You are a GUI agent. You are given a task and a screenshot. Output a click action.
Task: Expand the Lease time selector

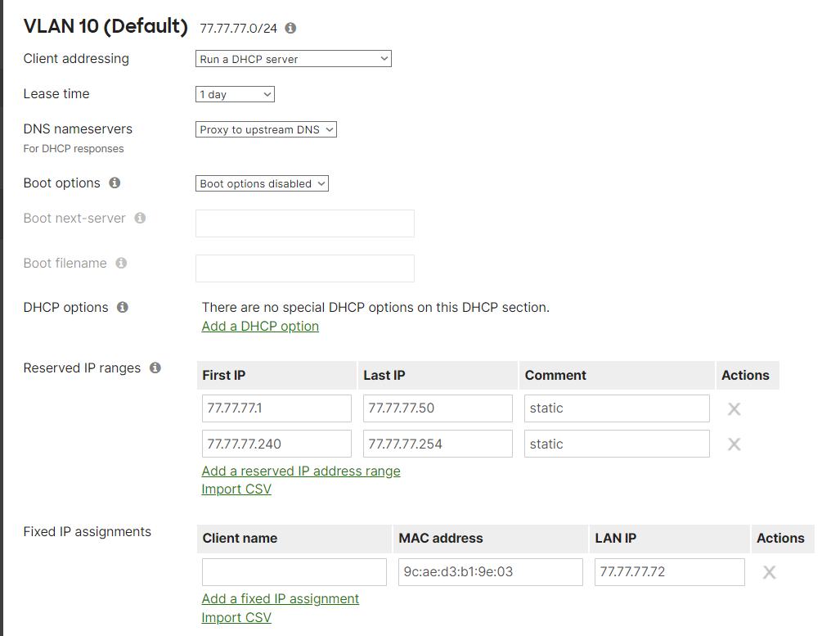(x=235, y=93)
